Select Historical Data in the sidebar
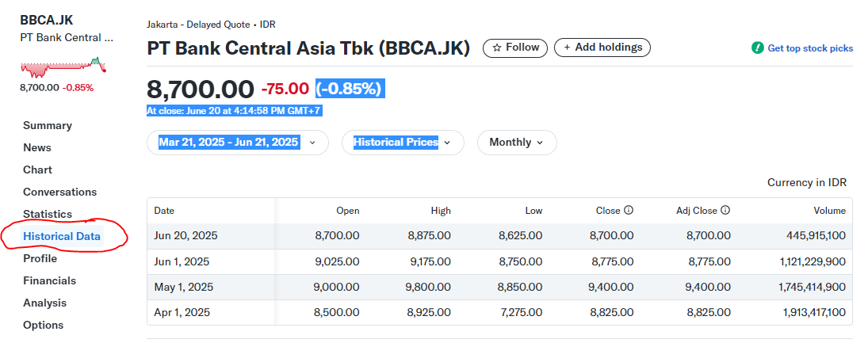The width and height of the screenshot is (868, 343). coord(63,236)
